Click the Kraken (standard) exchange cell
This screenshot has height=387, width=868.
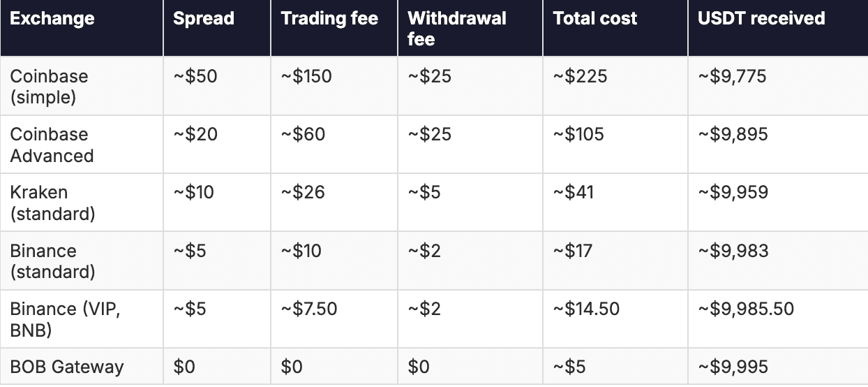coord(52,203)
